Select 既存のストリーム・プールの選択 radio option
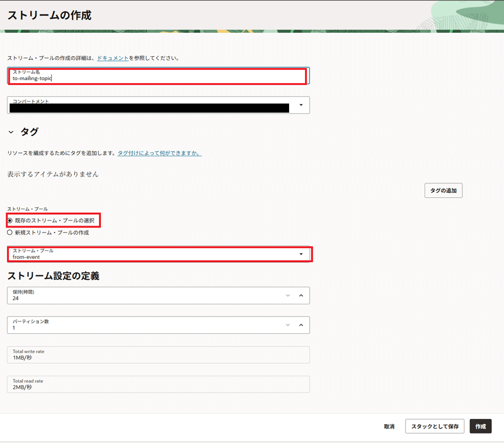 (x=10, y=221)
